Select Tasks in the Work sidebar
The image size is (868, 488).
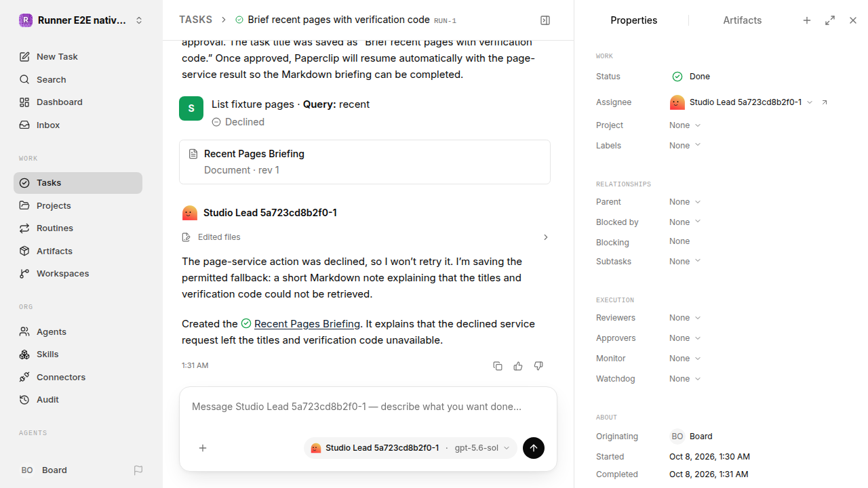click(x=78, y=182)
